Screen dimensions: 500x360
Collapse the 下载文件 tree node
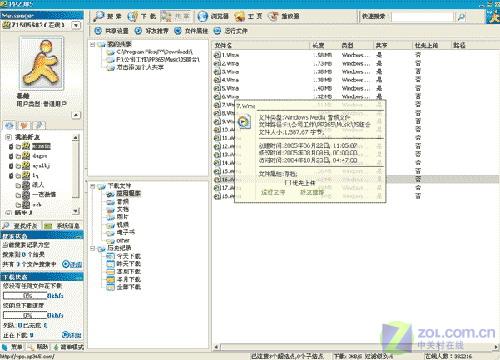tap(93, 186)
